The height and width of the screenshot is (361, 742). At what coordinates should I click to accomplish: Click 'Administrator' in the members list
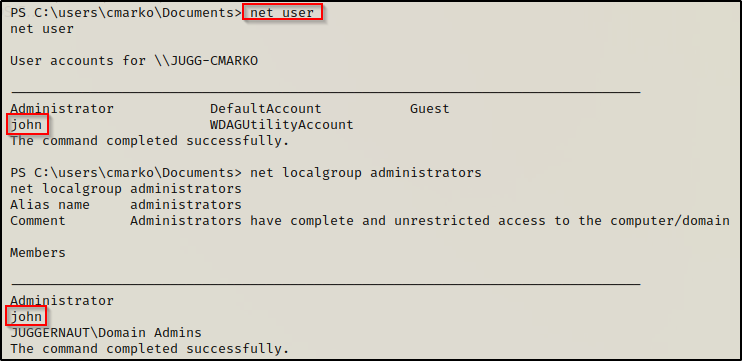tap(62, 300)
